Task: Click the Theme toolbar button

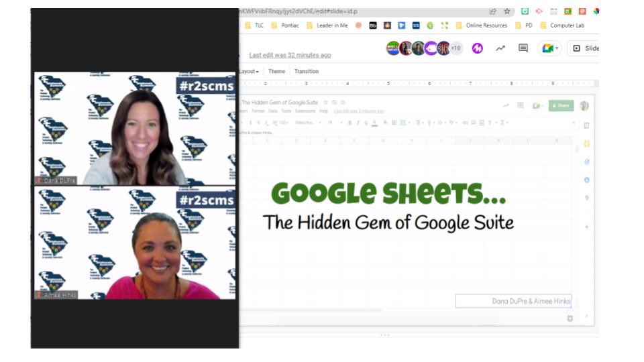Action: pyautogui.click(x=276, y=72)
